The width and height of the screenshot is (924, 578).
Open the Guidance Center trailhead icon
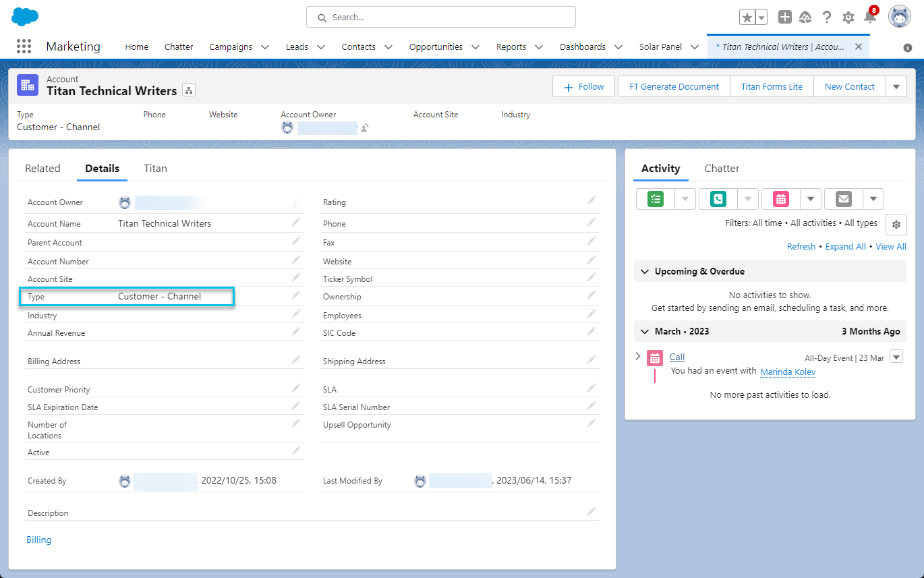805,18
